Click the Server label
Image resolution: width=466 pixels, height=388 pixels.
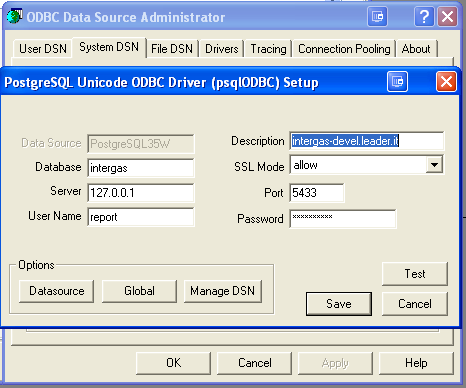pyautogui.click(x=66, y=191)
